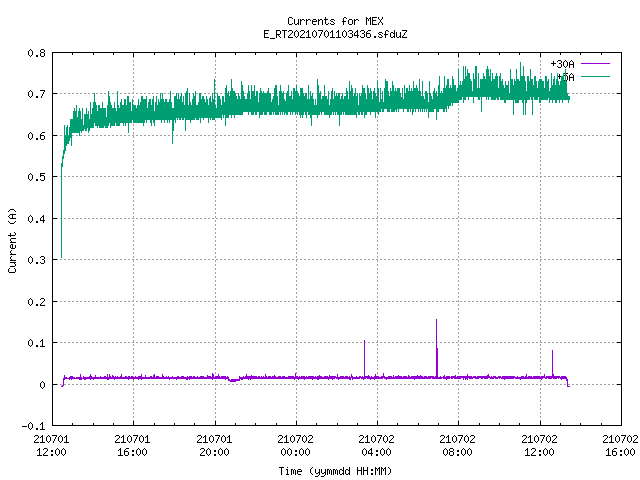The width and height of the screenshot is (640, 480).
Task: Click the purple trace dip after 210701 20:00
Action: (234, 380)
